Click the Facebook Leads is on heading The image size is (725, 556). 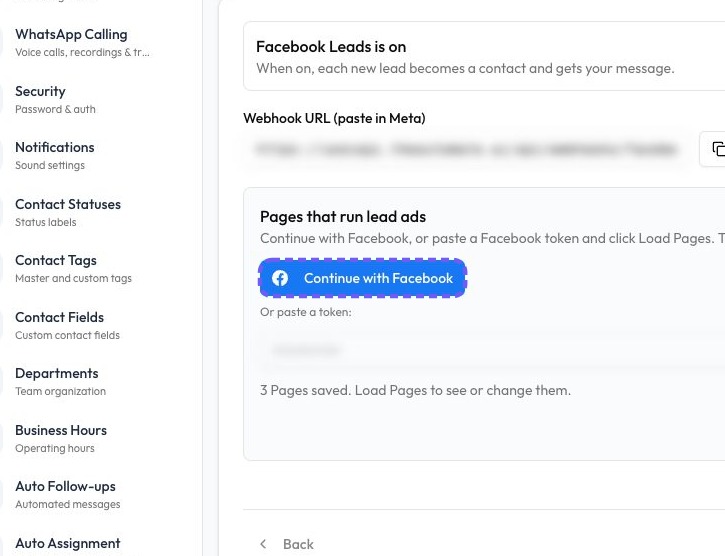tap(331, 47)
